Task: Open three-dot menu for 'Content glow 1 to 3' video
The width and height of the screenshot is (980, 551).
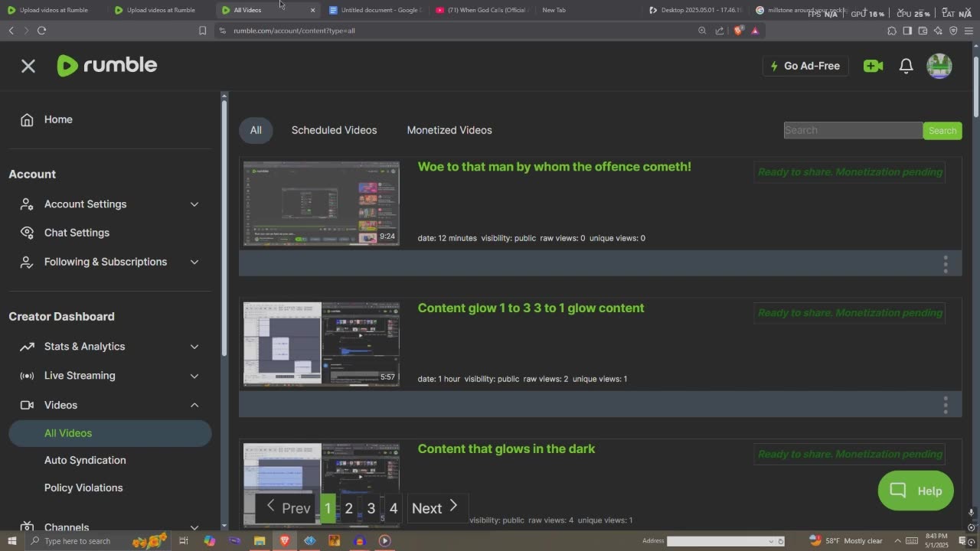Action: click(946, 405)
